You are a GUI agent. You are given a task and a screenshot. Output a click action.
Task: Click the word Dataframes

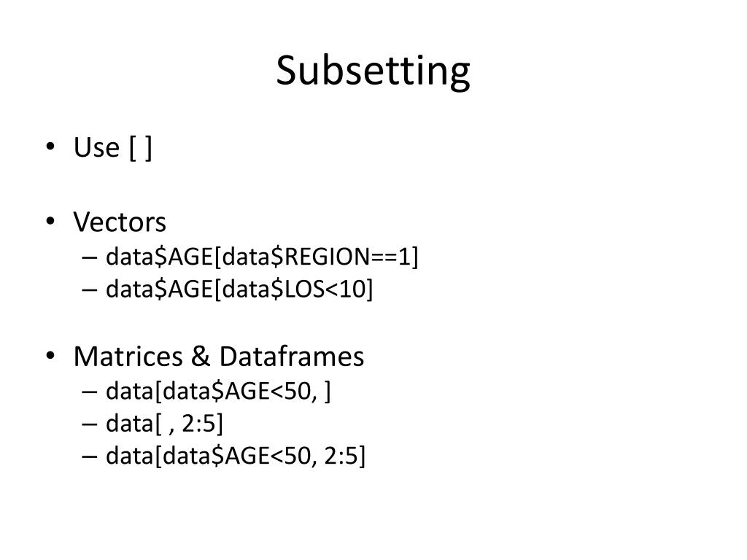pos(292,356)
